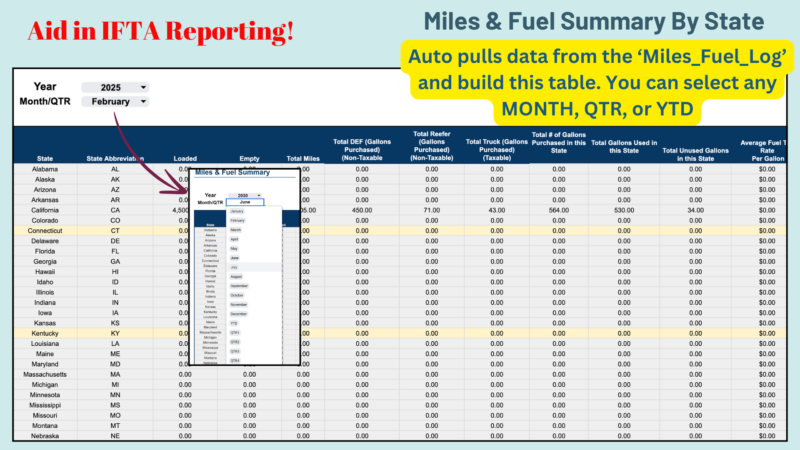Viewport: 800px width, 450px height.
Task: Click the 'Total Unused Gallons in this State' header
Action: point(695,155)
